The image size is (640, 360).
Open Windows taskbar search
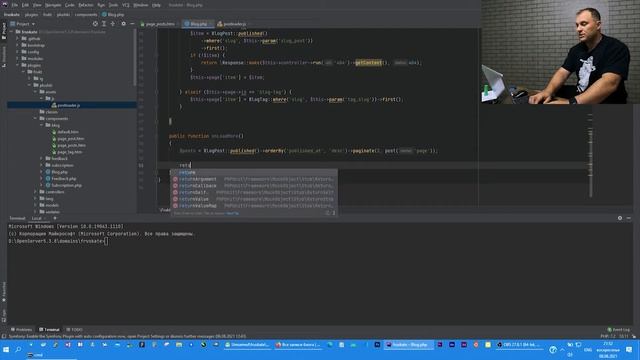(x=18, y=350)
